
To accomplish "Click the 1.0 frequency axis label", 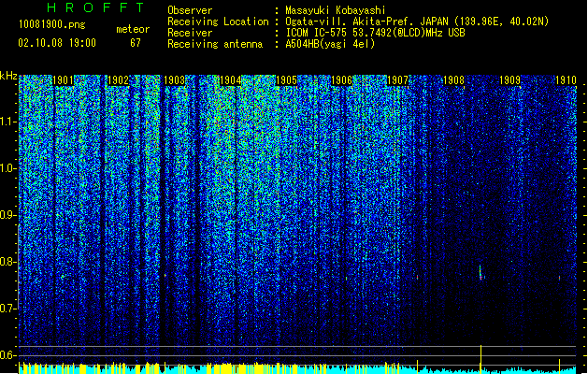I will 8,168.
